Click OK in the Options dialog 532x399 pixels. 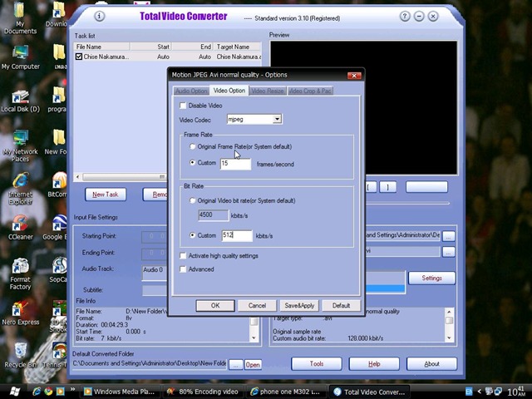(x=215, y=305)
